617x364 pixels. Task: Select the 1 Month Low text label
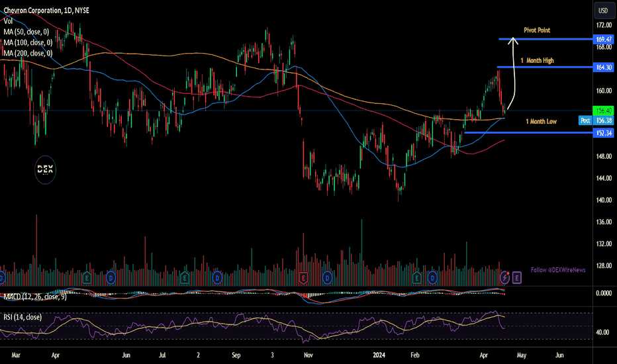pos(541,121)
